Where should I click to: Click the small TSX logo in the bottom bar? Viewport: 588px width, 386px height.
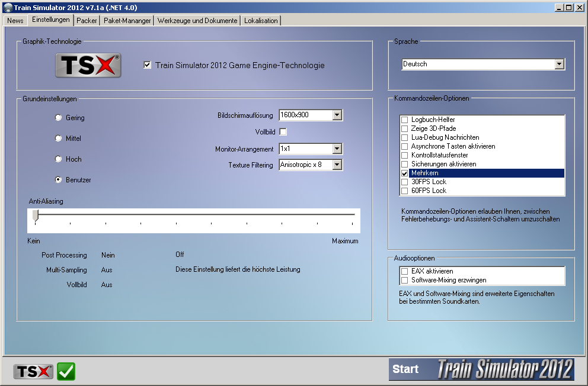pos(33,371)
